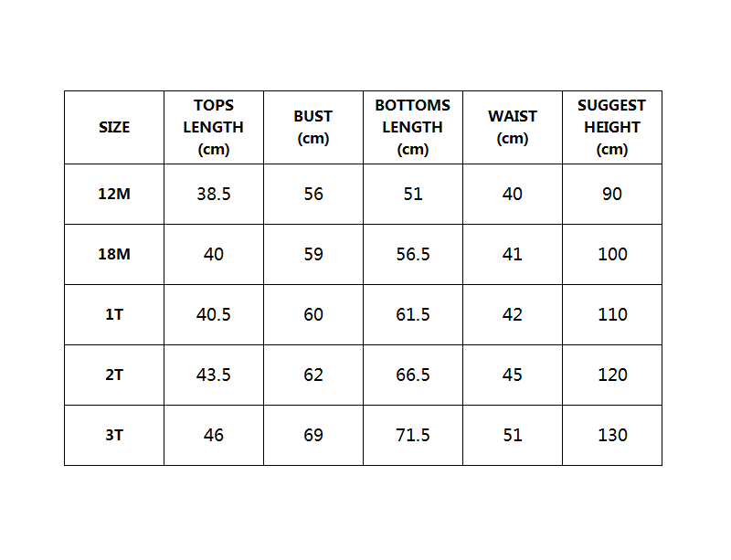This screenshot has height=560, width=731.
Task: Click the SIZE column header cell
Action: pos(114,127)
